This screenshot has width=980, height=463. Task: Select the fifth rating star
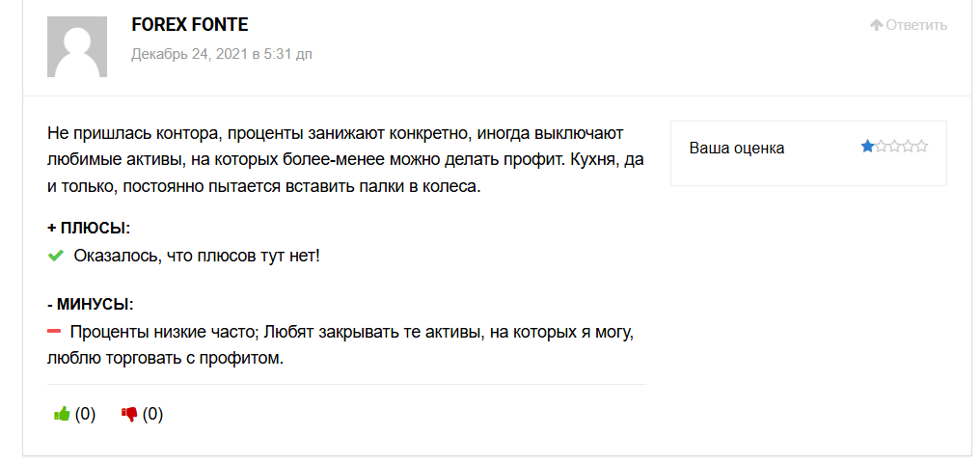[x=921, y=148]
